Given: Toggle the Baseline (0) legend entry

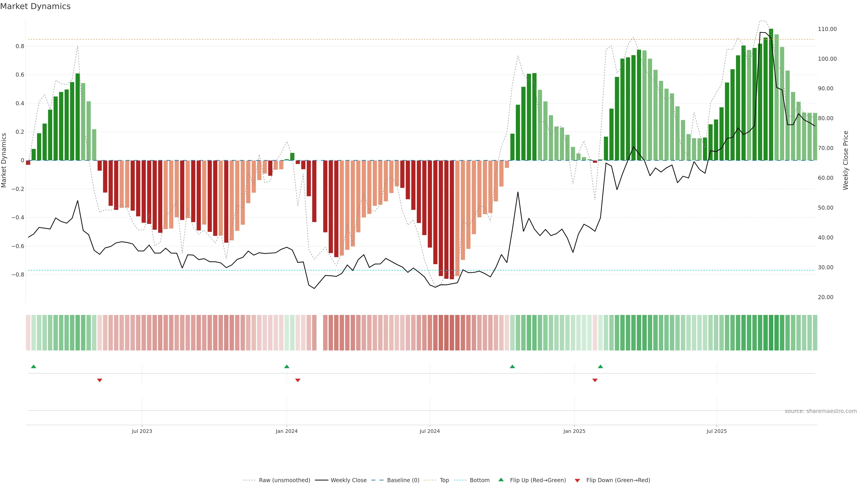Looking at the screenshot, I should point(403,480).
